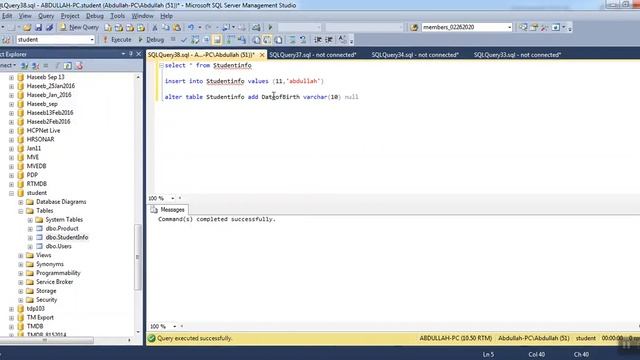
Task: Click the Filter icon in Object Explorer
Action: click(x=57, y=66)
